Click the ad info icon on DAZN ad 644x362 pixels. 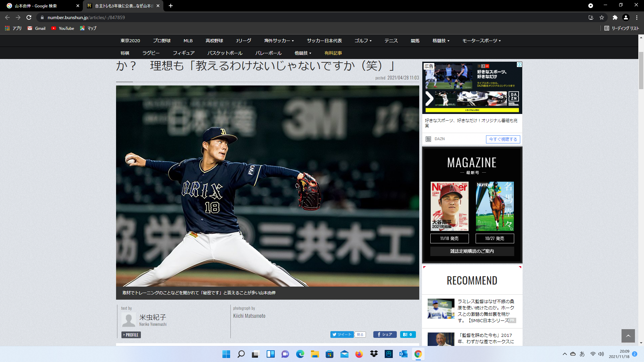[519, 64]
